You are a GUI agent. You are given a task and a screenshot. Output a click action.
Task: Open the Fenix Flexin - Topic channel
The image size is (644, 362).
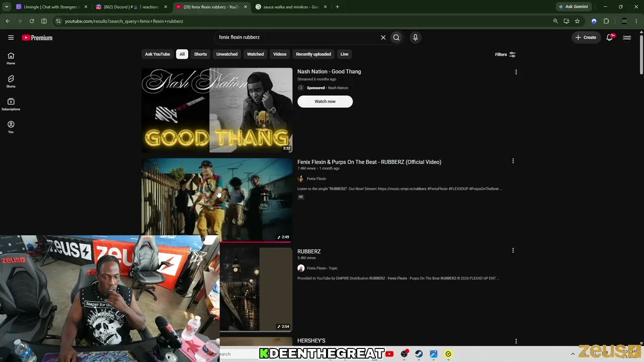click(x=322, y=268)
